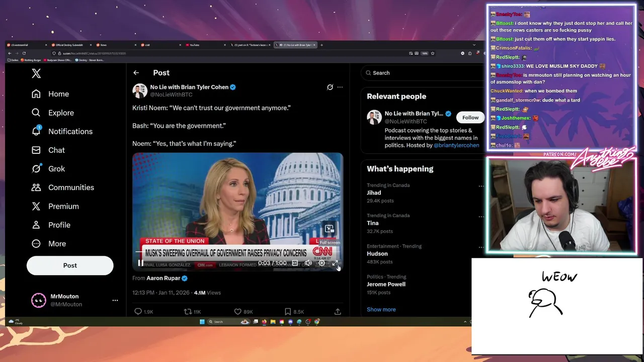This screenshot has height=362, width=644.
Task: Toggle closed captions on the video
Action: coord(295,263)
